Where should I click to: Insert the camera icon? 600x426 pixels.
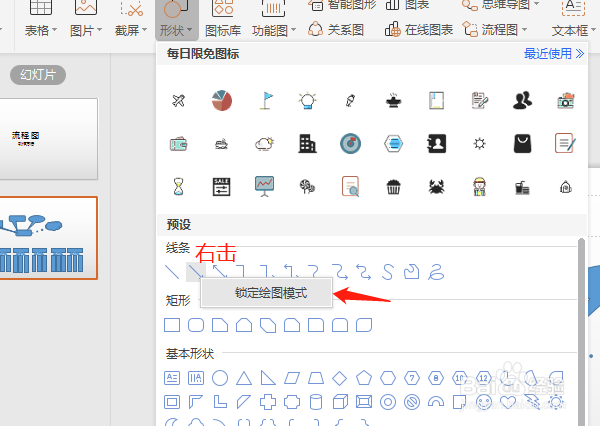566,101
